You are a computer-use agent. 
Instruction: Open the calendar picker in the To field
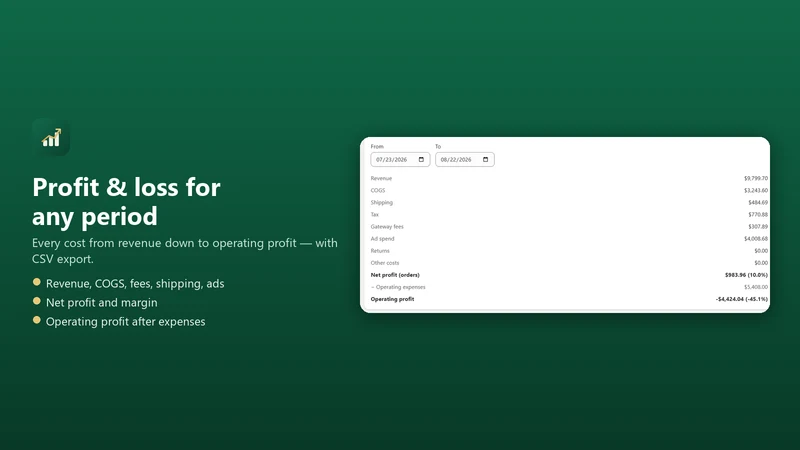[486, 160]
